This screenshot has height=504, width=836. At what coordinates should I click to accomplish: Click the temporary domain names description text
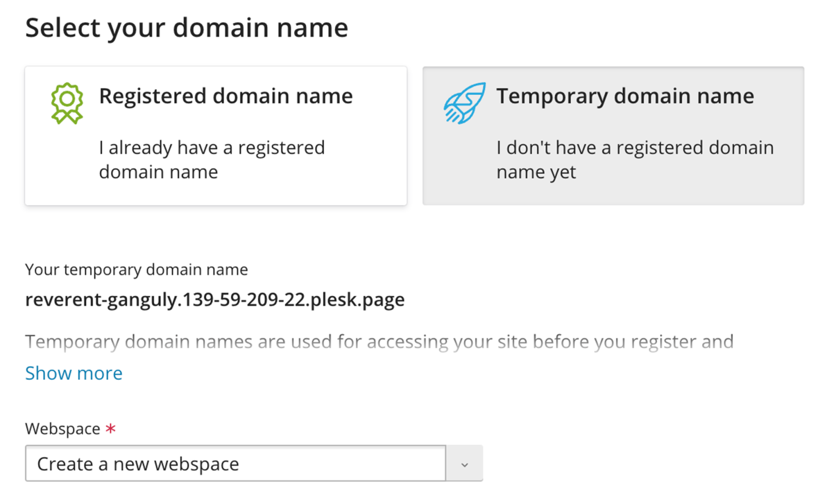[x=379, y=342]
